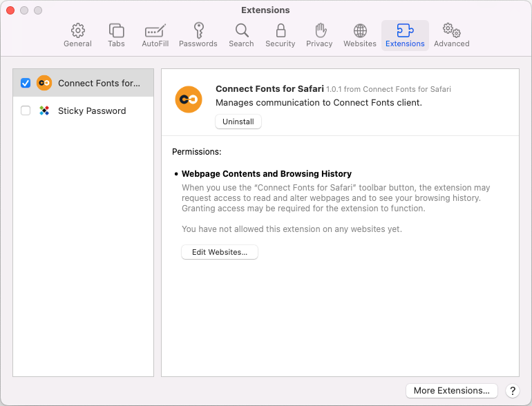Click the Connect Fonts icon in sidebar
Viewport: 532px width, 406px height.
click(44, 83)
